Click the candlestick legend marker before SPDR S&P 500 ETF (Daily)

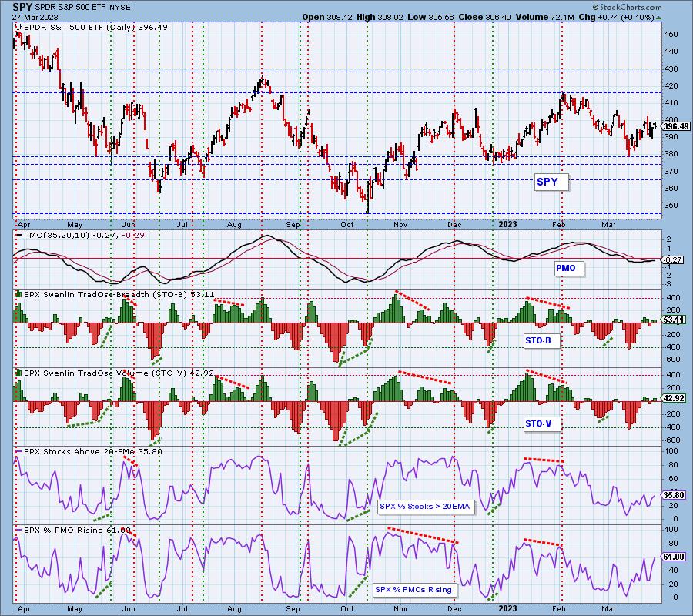click(18, 28)
